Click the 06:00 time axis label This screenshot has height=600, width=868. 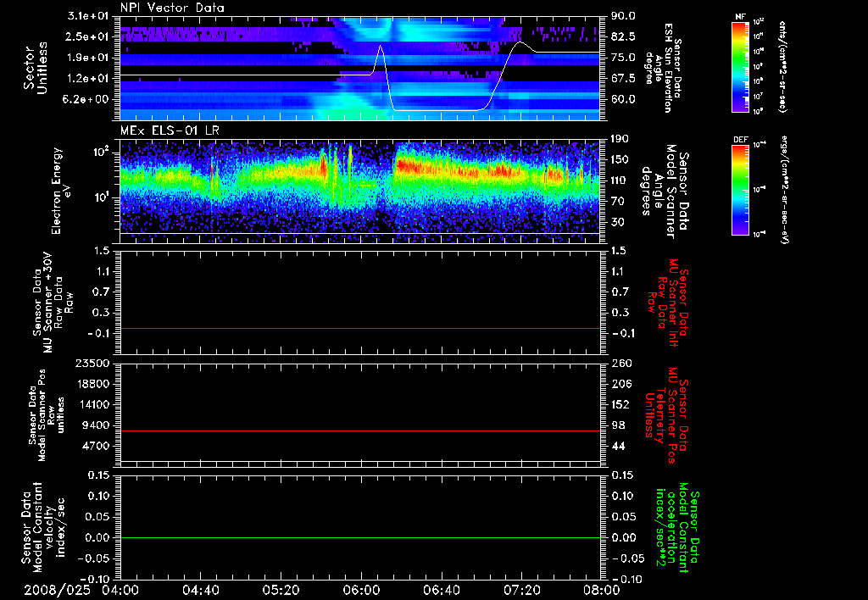[x=360, y=591]
